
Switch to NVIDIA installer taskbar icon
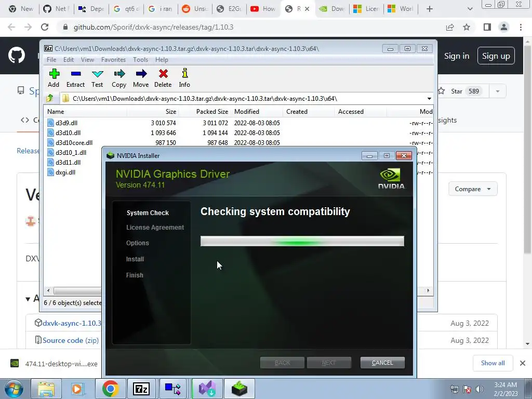point(239,389)
